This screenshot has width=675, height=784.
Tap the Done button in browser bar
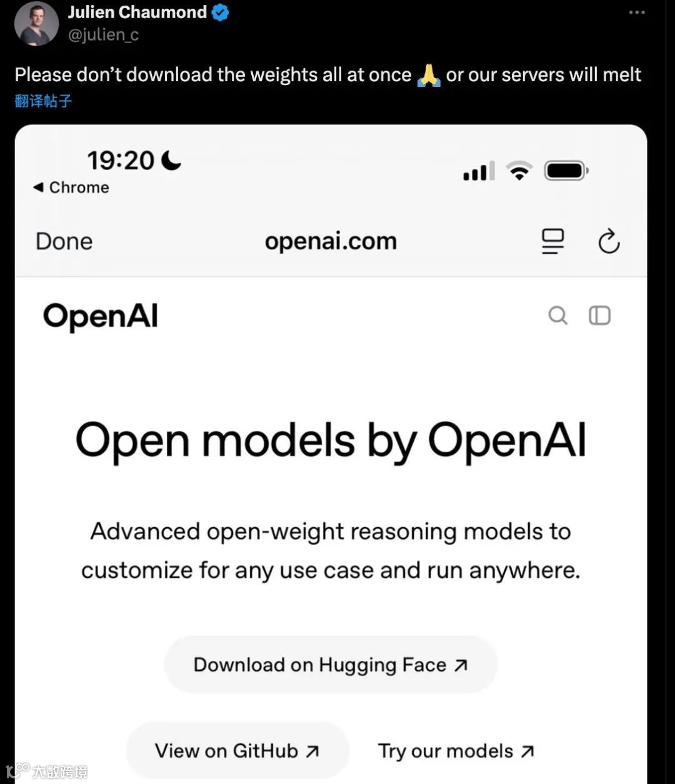pos(64,241)
